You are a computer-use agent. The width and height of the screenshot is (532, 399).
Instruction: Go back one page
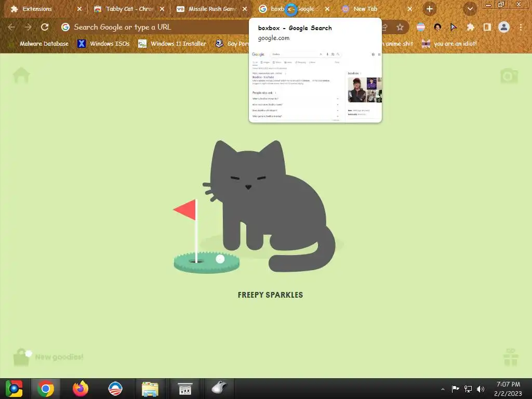(x=11, y=27)
